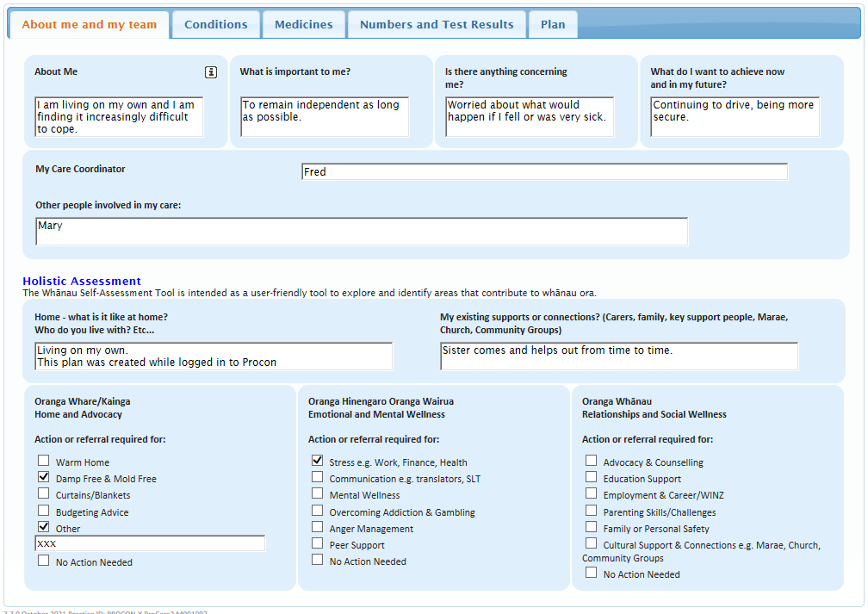Tick Advocacy & Counselling checkbox

pyautogui.click(x=591, y=461)
